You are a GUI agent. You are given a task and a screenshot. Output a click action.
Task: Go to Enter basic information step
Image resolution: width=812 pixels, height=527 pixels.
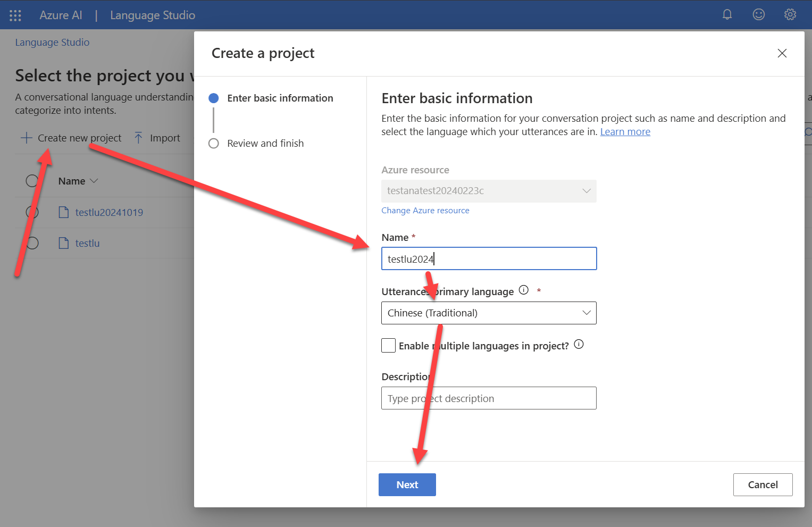pyautogui.click(x=280, y=98)
